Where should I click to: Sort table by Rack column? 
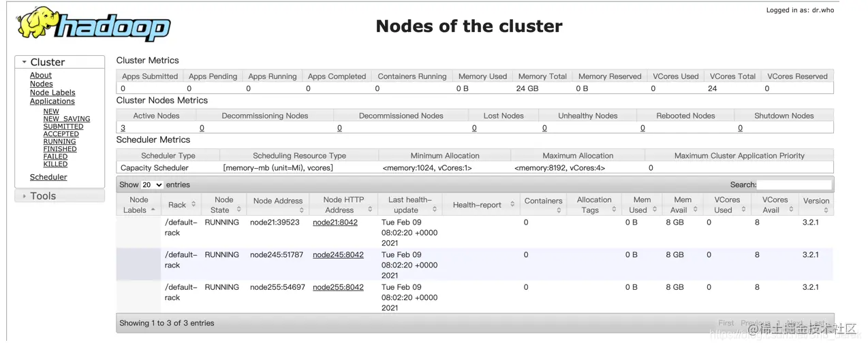(x=181, y=205)
